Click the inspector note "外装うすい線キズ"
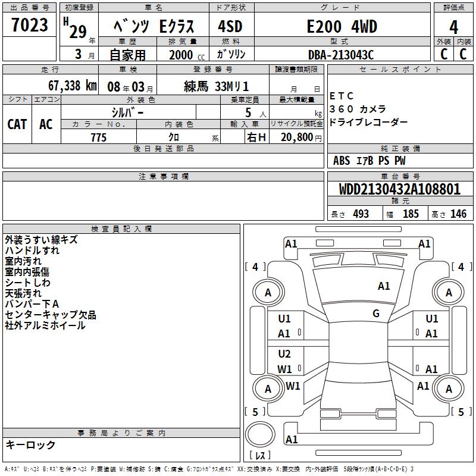This screenshot has height=476, width=476. click(x=42, y=240)
